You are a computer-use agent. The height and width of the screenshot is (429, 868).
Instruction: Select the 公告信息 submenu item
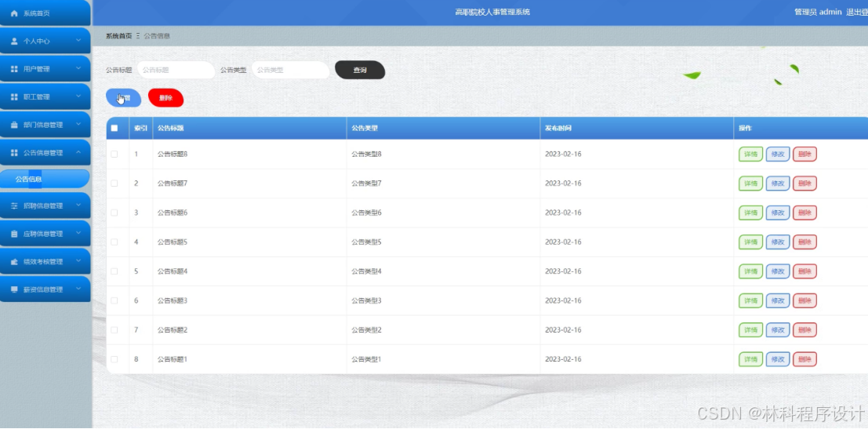pos(45,179)
